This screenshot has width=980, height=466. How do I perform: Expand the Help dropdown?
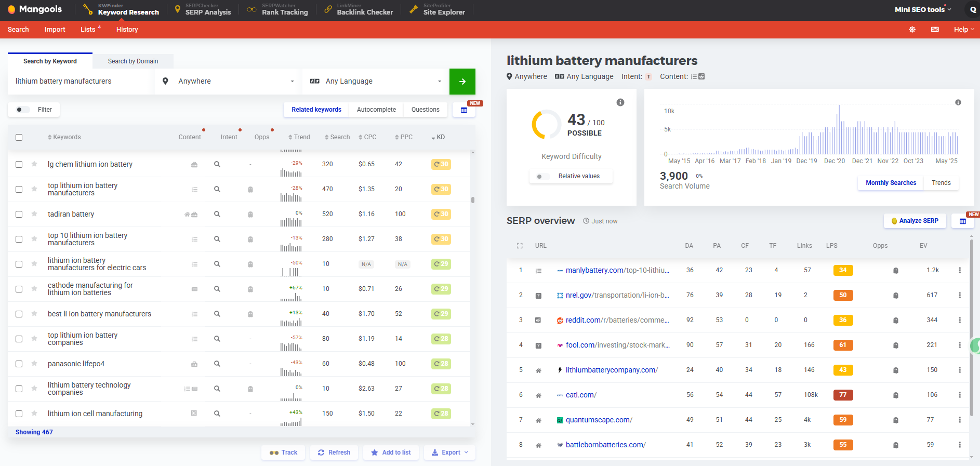[x=964, y=30]
